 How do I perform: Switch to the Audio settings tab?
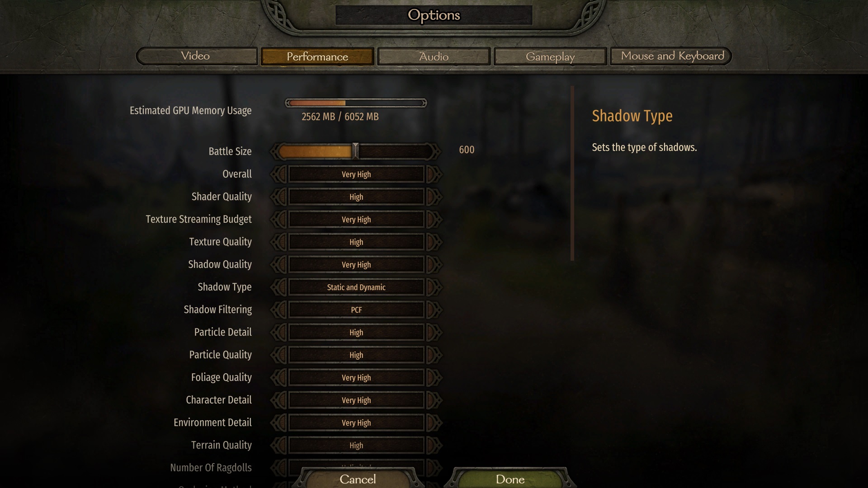coord(433,56)
